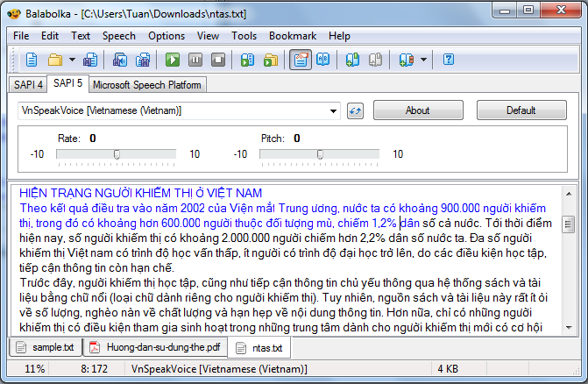Open the Text menu
Image resolution: width=588 pixels, height=384 pixels.
pyautogui.click(x=81, y=36)
